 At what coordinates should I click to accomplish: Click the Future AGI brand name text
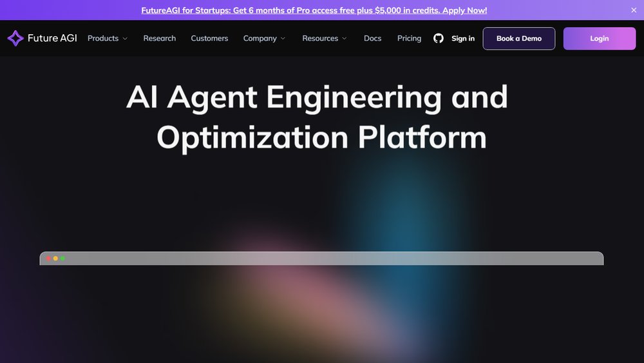pyautogui.click(x=52, y=38)
